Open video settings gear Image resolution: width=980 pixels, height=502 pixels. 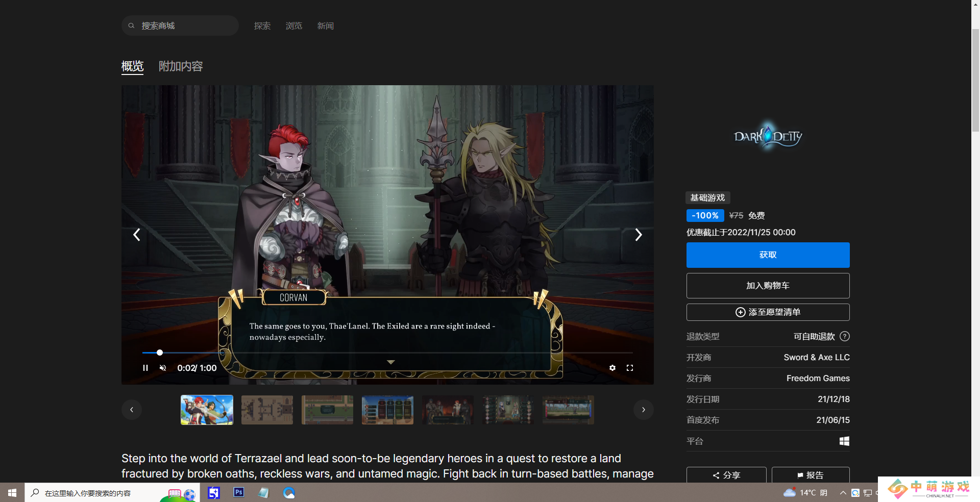(612, 368)
